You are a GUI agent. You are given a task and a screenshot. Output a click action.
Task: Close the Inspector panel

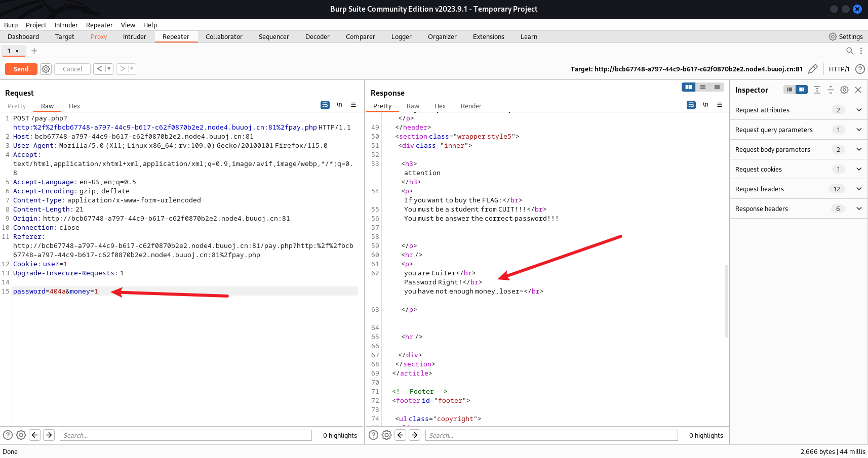point(858,90)
